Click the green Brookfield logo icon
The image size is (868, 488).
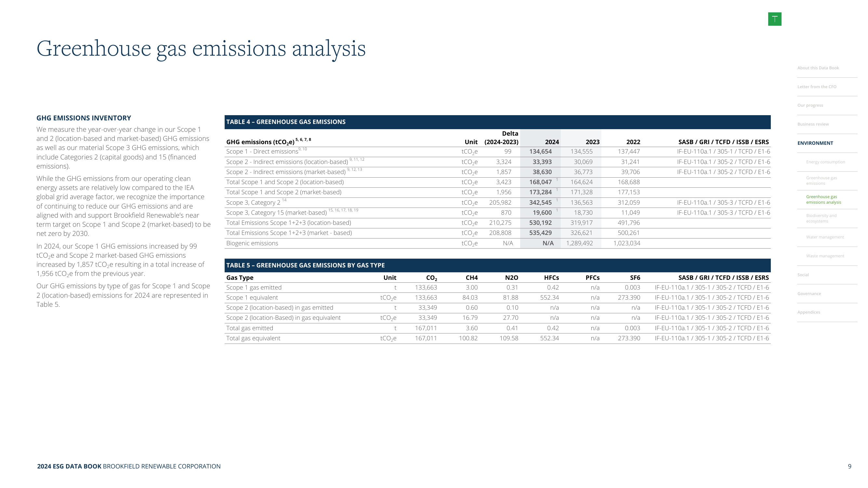coord(774,19)
